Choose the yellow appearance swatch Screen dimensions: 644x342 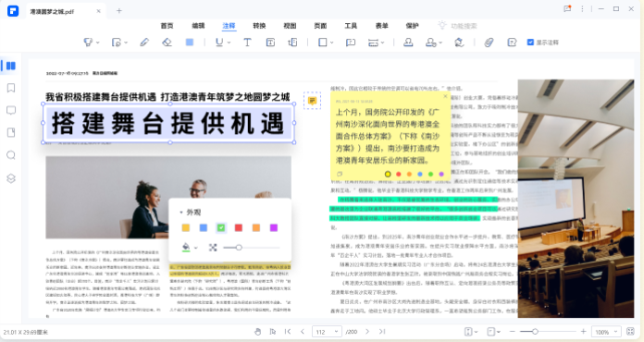click(186, 227)
